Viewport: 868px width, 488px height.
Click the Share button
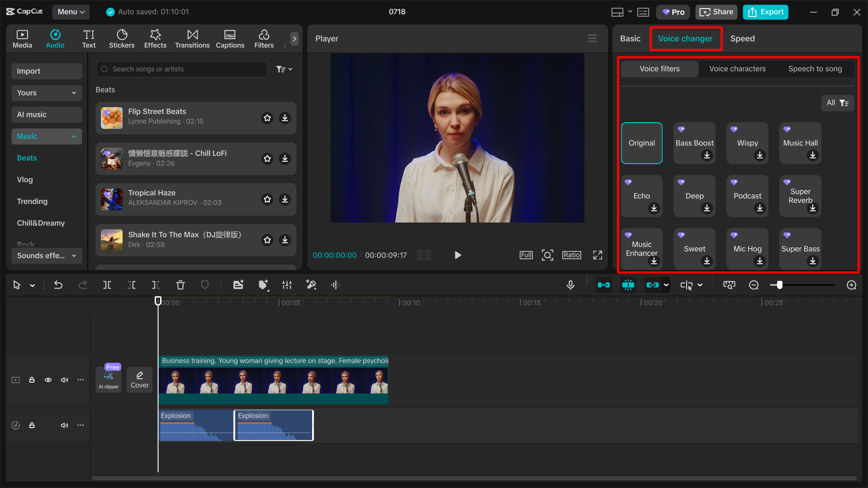[716, 12]
